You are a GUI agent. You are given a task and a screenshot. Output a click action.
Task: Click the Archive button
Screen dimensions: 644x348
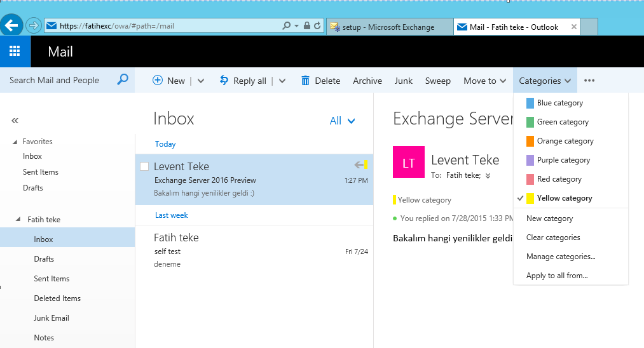367,81
